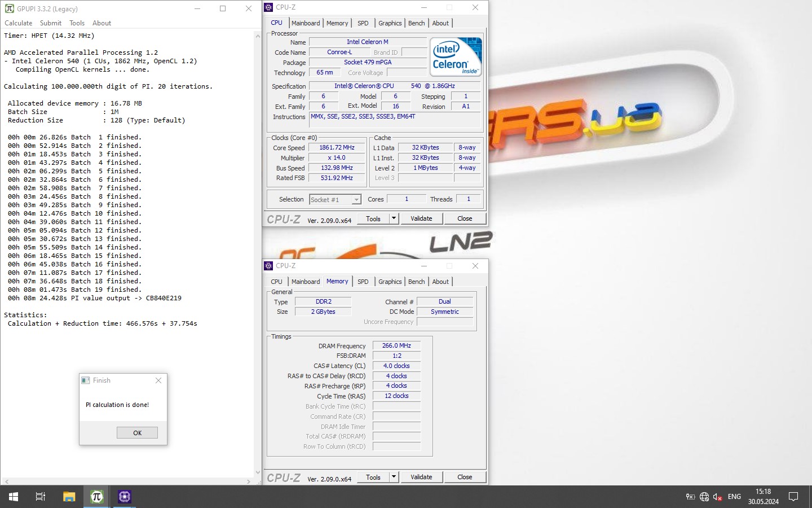Click GPUPI vertical scrollbar down arrow

(258, 472)
